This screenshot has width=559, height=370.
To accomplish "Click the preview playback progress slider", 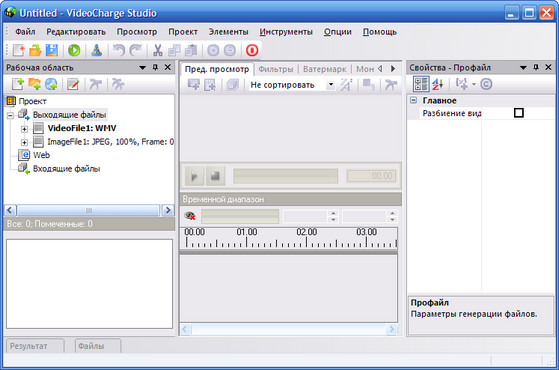I will pos(286,176).
